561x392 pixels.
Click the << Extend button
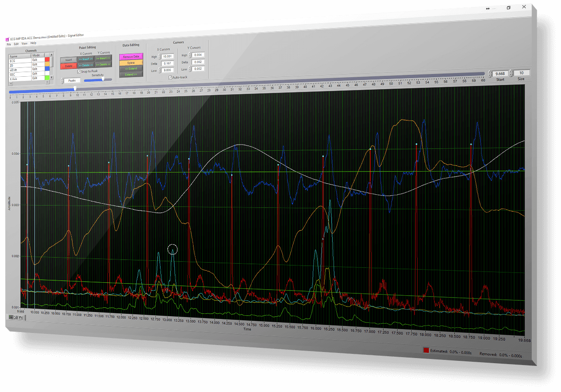coord(131,69)
